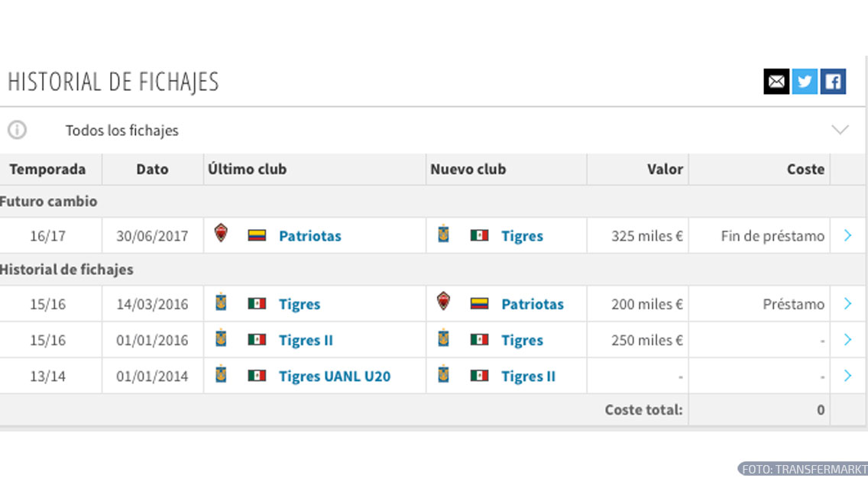Screen dimensions: 868x488
Task: Expand the Todos los fichajes dropdown chevron
Action: pyautogui.click(x=840, y=130)
